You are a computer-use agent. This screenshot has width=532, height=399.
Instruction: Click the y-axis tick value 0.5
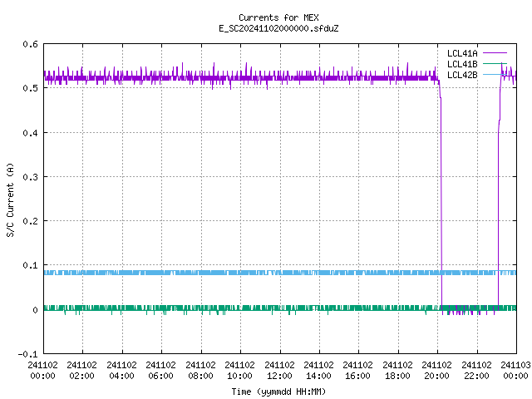(x=30, y=88)
